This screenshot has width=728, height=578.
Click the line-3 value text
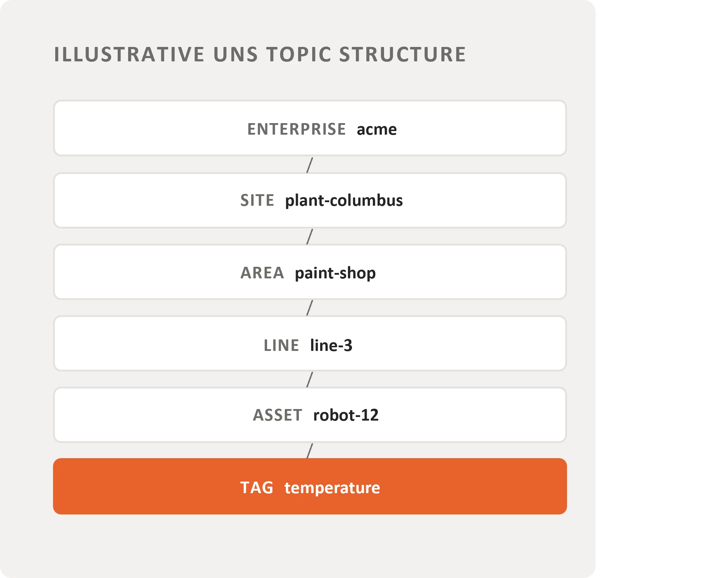331,345
